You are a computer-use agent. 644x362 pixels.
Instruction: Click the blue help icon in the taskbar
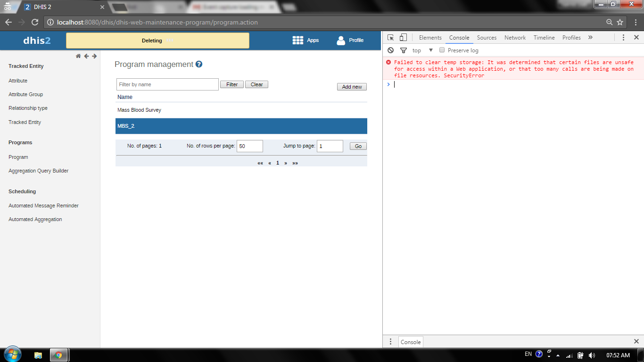click(539, 354)
